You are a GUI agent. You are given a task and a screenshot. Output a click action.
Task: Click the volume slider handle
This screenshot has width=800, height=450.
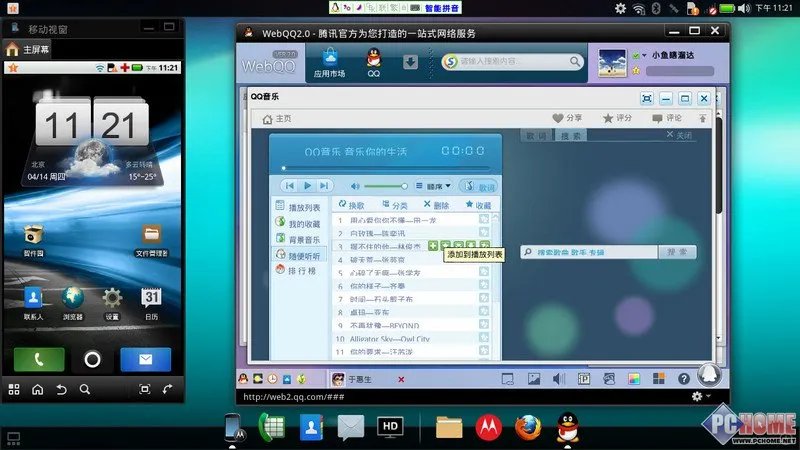tap(404, 186)
